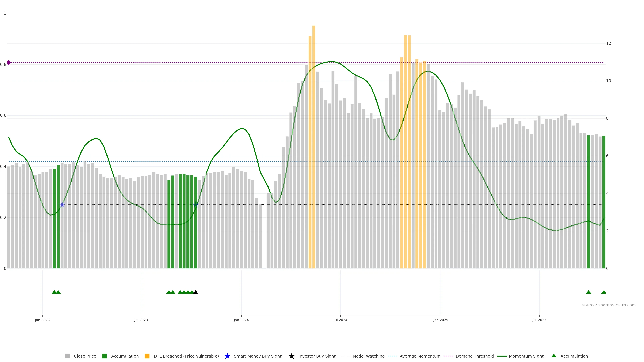
Task: Click the blue star in the legend
Action: (227, 356)
